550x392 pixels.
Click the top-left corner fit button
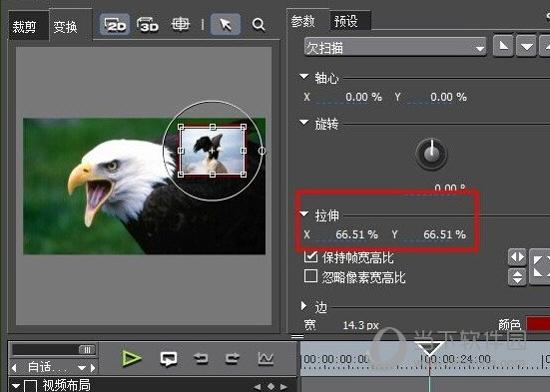tap(503, 46)
